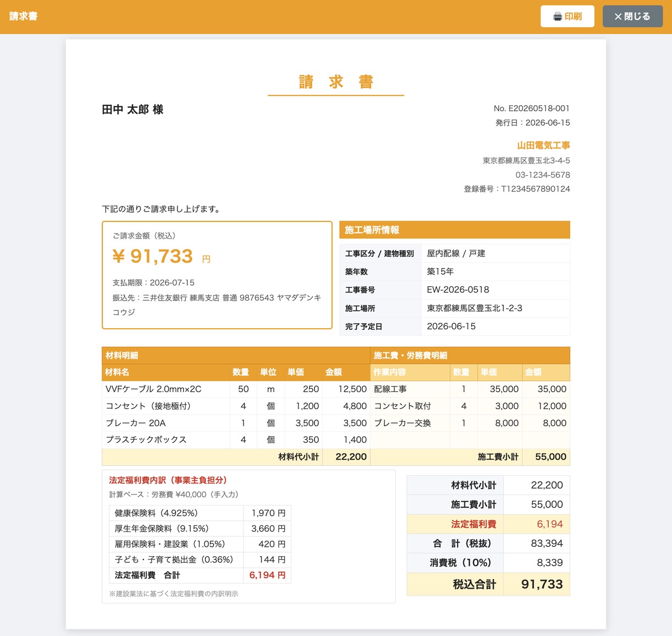Select value 屋内配線 / 戸建

coord(456,253)
